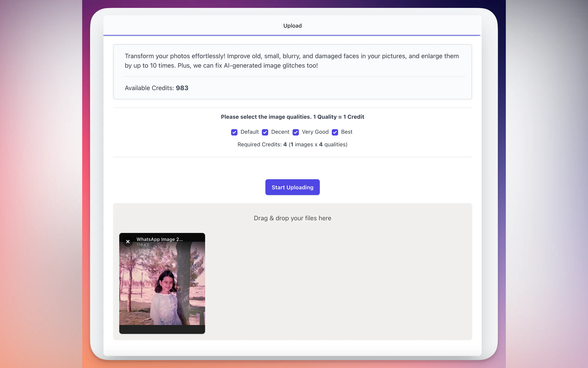Uncheck the Decent quality checkbox
This screenshot has width=588, height=368.
point(265,132)
